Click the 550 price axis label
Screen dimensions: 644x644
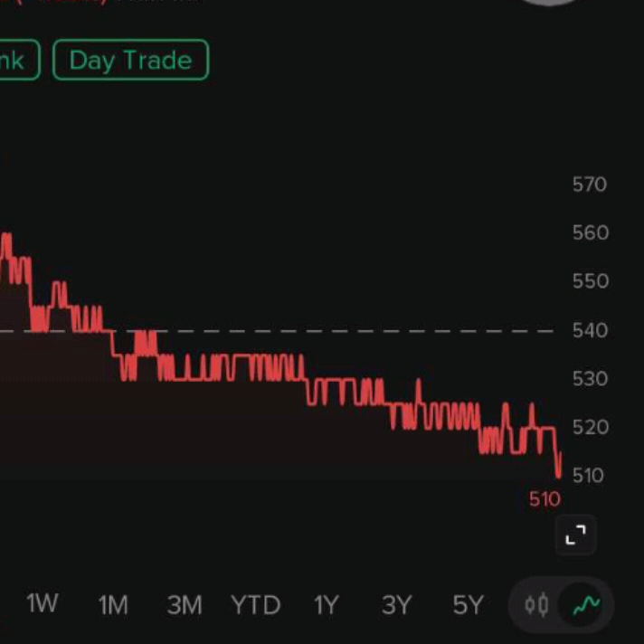coord(590,281)
